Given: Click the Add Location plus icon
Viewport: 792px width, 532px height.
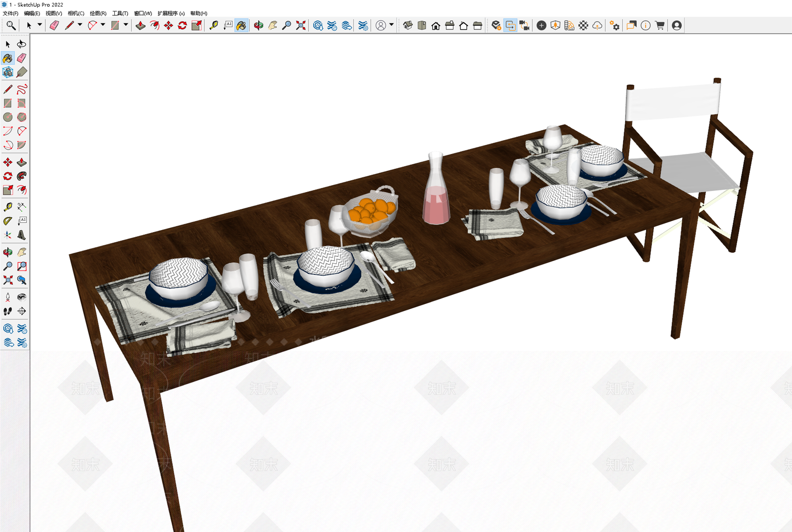Looking at the screenshot, I should pos(542,25).
